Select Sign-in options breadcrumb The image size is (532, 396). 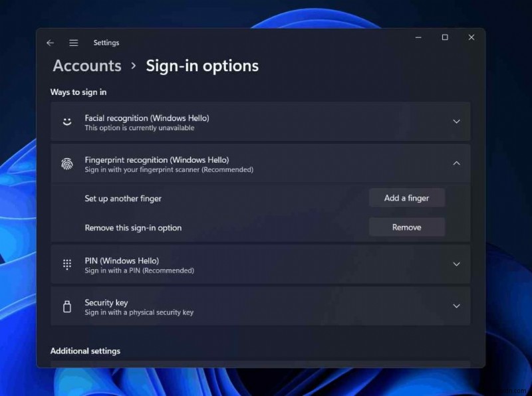pyautogui.click(x=202, y=66)
